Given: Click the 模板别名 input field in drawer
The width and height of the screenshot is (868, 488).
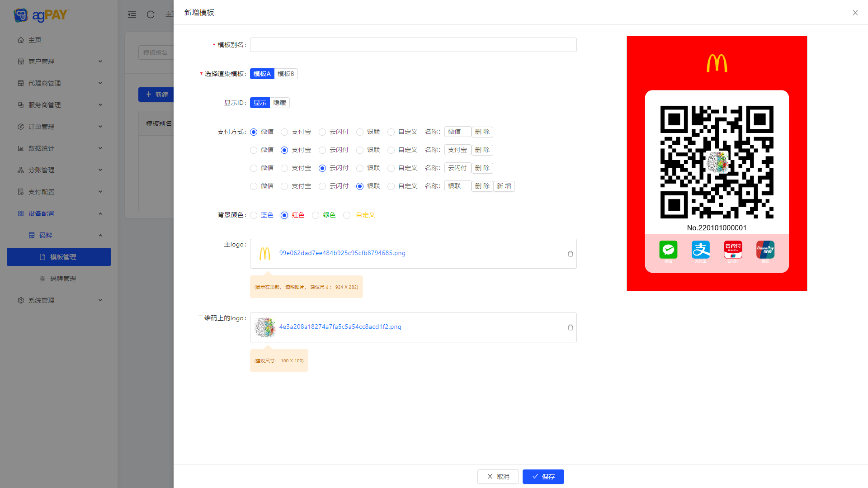Looking at the screenshot, I should point(413,45).
